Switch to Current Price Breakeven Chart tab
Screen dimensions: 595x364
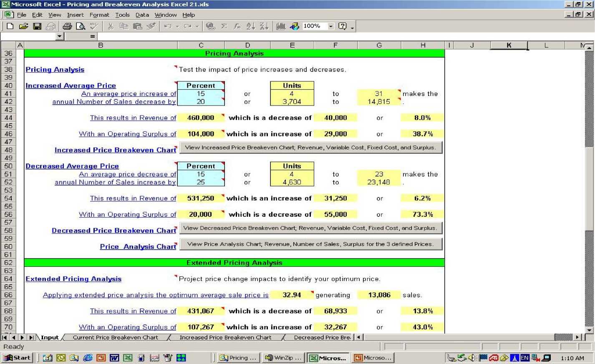(x=116, y=337)
